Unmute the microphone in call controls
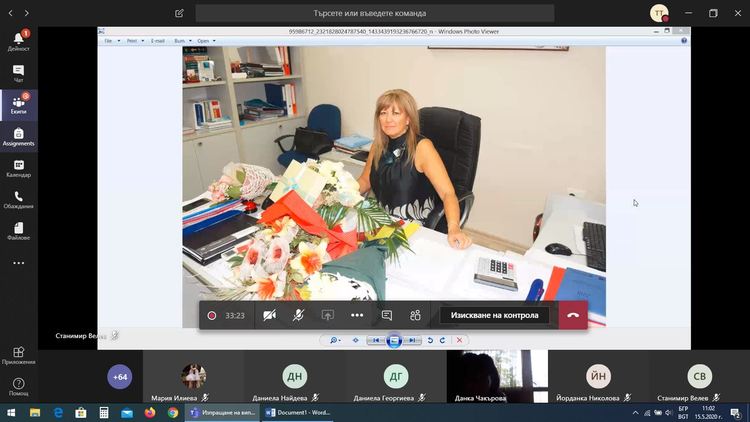This screenshot has height=422, width=750. 298,315
